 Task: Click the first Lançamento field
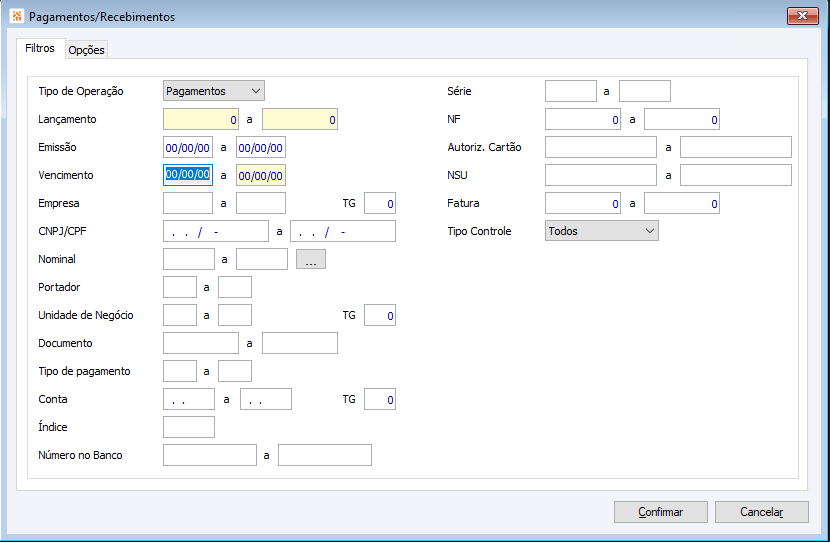click(201, 119)
